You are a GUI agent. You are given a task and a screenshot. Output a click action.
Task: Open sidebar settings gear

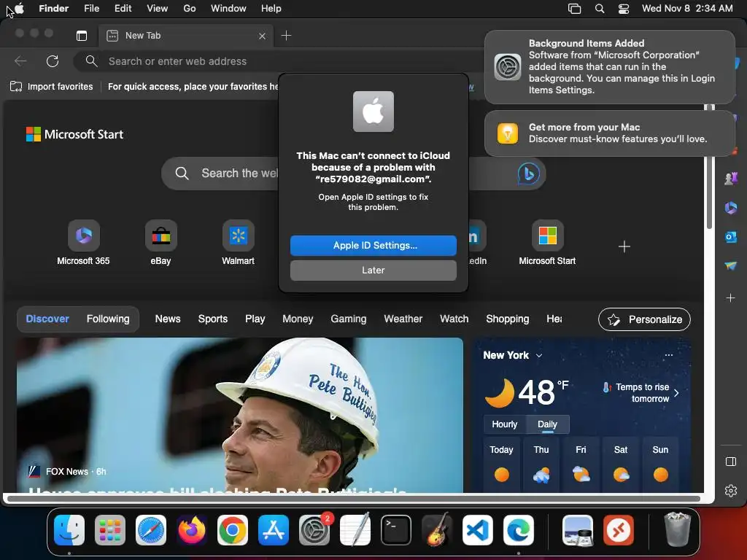[731, 491]
